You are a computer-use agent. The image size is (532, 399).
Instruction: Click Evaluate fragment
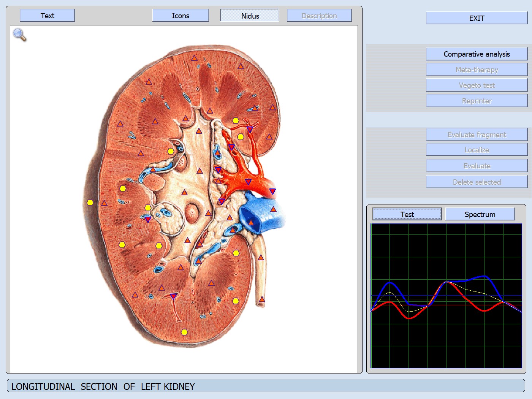(x=477, y=135)
